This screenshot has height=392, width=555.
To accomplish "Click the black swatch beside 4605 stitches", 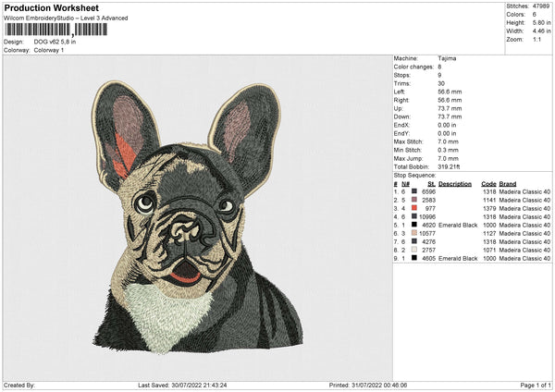I will pyautogui.click(x=413, y=258).
